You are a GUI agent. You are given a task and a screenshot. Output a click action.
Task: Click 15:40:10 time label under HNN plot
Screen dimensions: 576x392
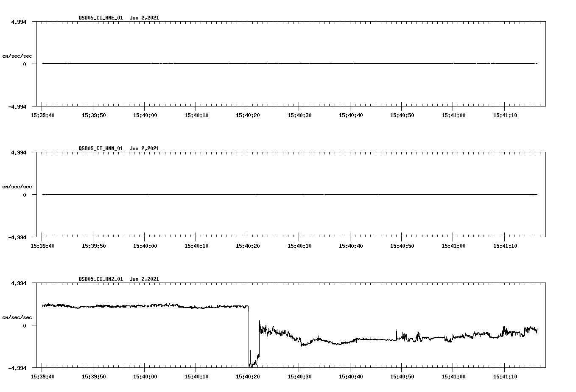(196, 246)
